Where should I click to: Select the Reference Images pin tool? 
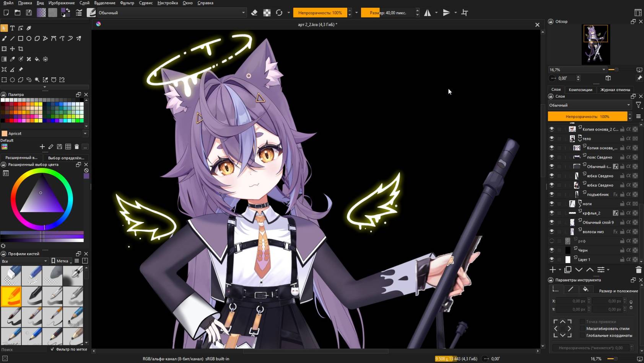tap(21, 69)
